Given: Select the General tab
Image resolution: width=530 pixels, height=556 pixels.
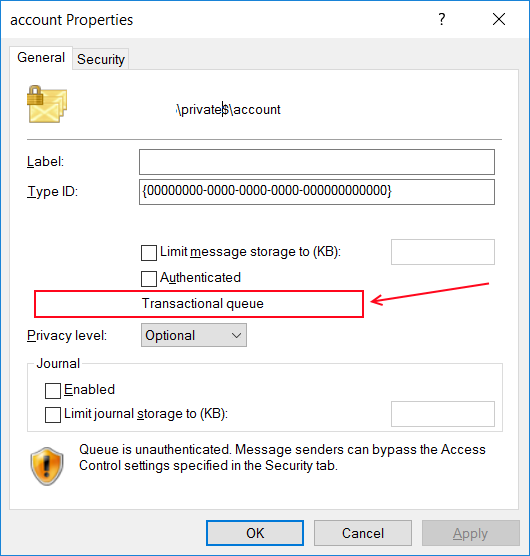Looking at the screenshot, I should point(41,57).
